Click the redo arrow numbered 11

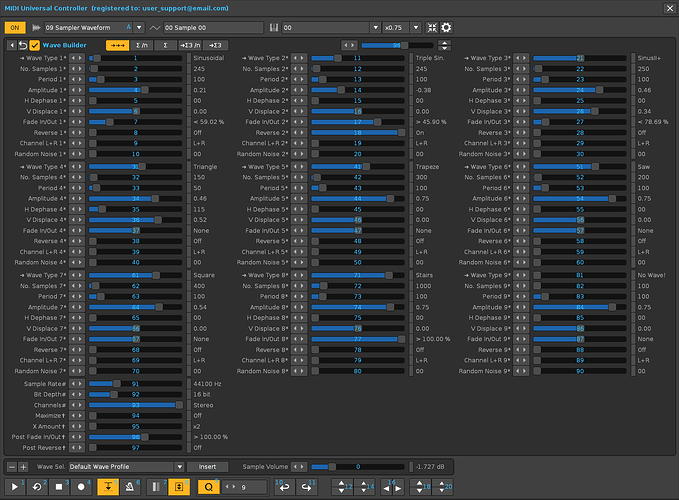click(306, 487)
